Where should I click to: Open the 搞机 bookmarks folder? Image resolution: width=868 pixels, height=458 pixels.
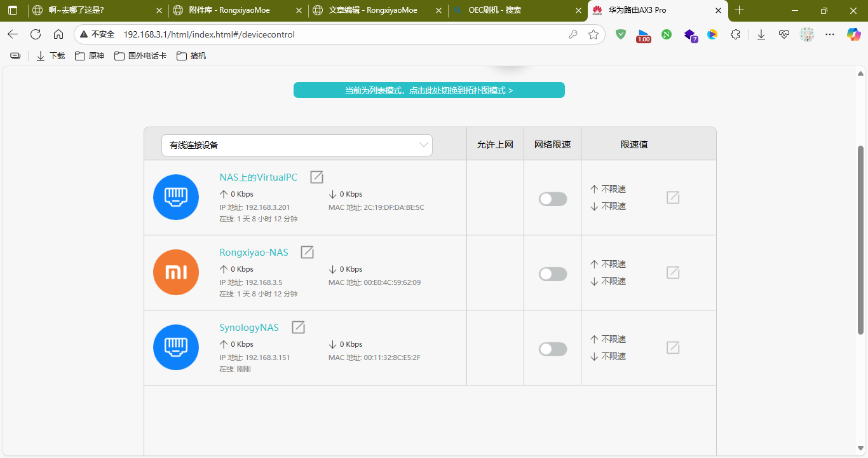tap(191, 56)
